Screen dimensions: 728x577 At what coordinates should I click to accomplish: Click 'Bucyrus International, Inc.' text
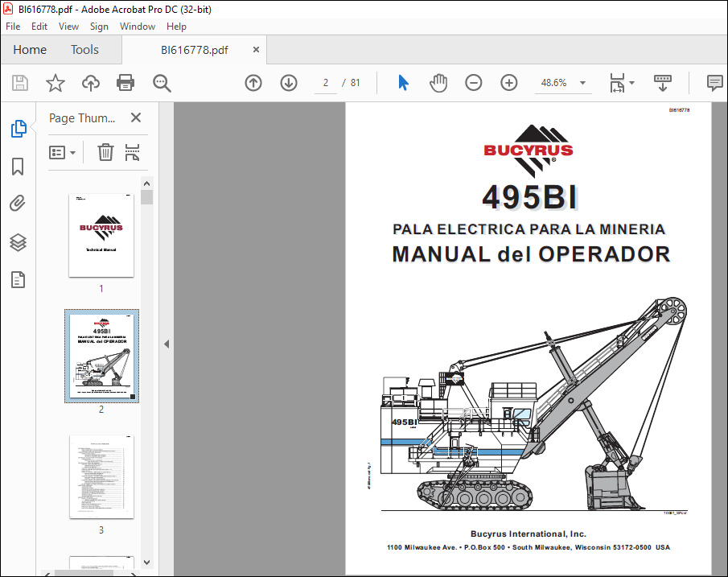point(529,534)
